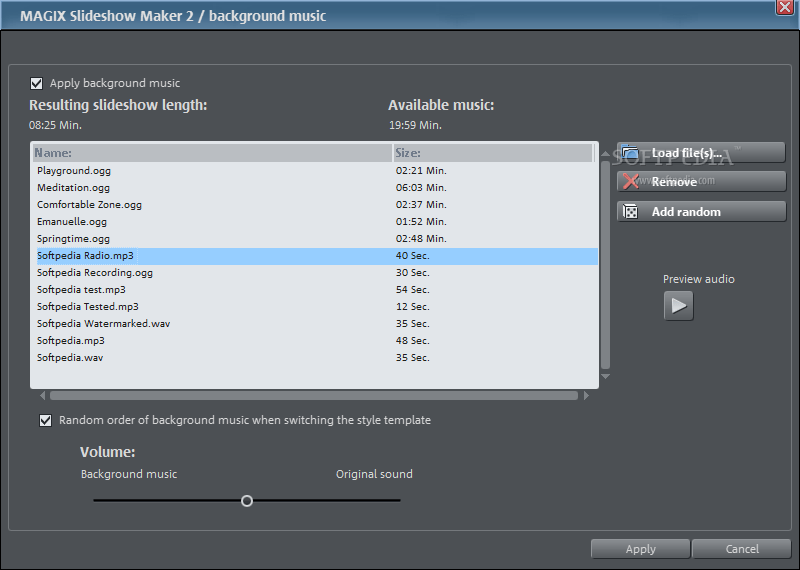Screen dimensions: 800x570
Task: Click the list's scroll up arrow
Action: (605, 154)
